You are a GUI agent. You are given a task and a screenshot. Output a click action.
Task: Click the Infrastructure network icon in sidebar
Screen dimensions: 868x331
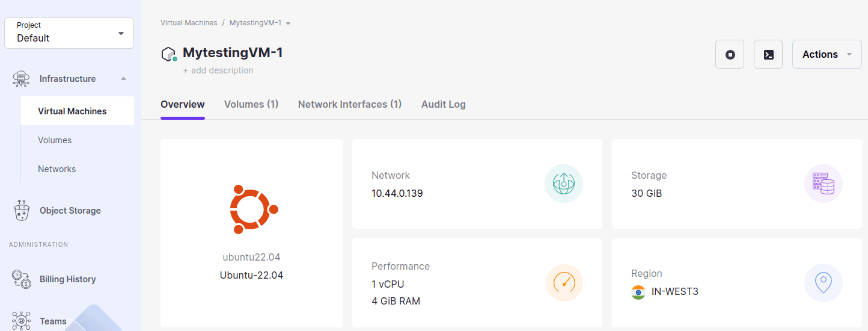coord(21,79)
